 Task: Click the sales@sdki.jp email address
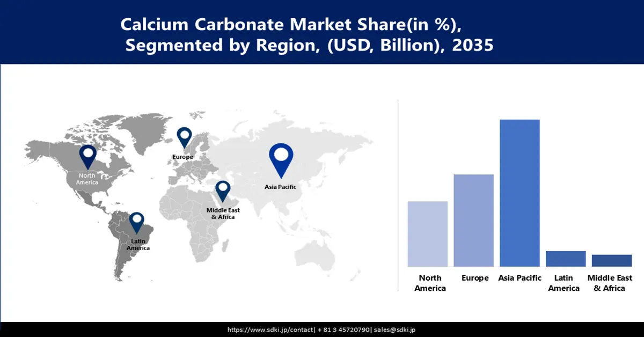tap(395, 329)
